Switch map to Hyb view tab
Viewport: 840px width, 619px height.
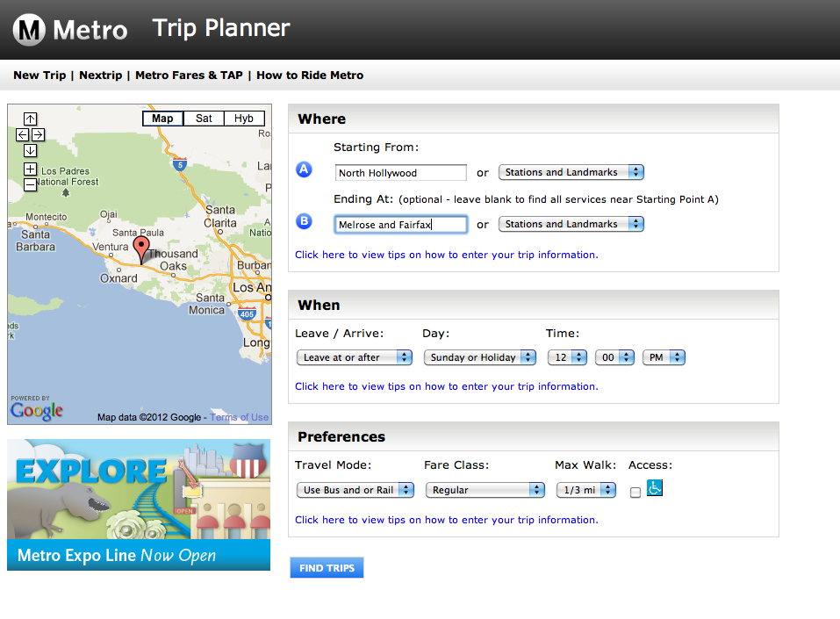pos(244,119)
